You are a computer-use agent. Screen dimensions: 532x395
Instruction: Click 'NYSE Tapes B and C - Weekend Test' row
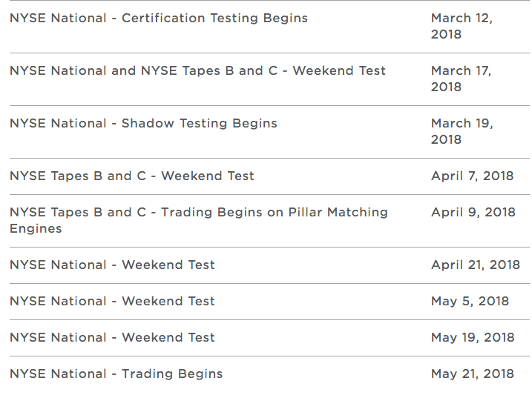click(x=131, y=176)
